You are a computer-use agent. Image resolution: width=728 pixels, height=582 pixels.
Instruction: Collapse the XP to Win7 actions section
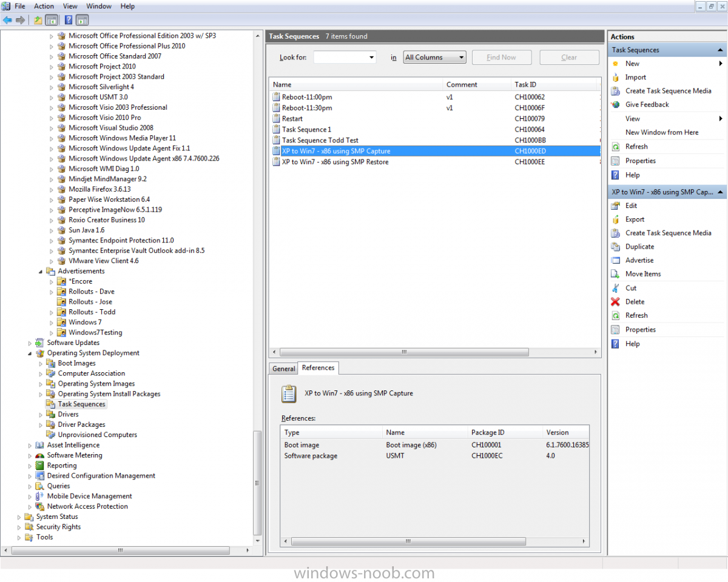pos(721,192)
